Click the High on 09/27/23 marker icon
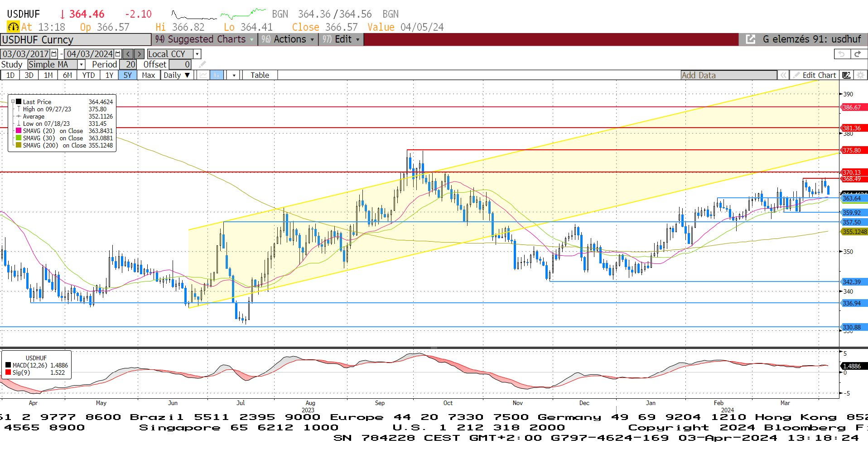Screen dimensions: 868x463 pos(19,109)
